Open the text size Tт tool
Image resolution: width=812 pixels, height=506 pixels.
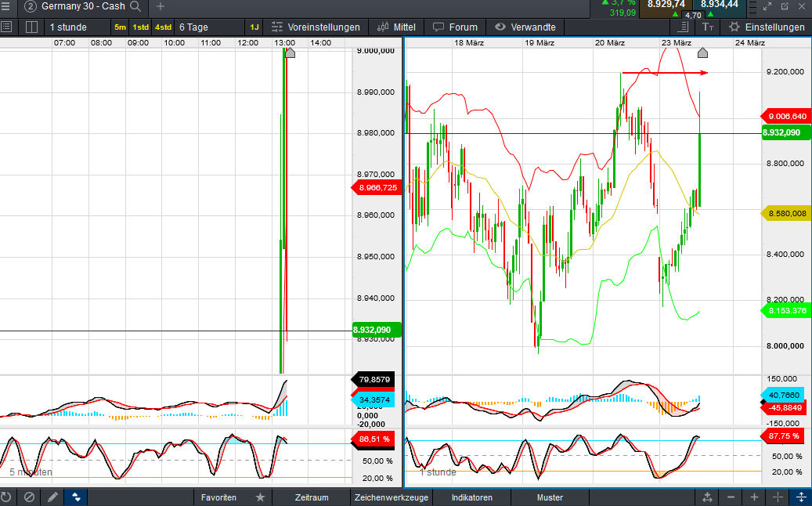coord(708,27)
